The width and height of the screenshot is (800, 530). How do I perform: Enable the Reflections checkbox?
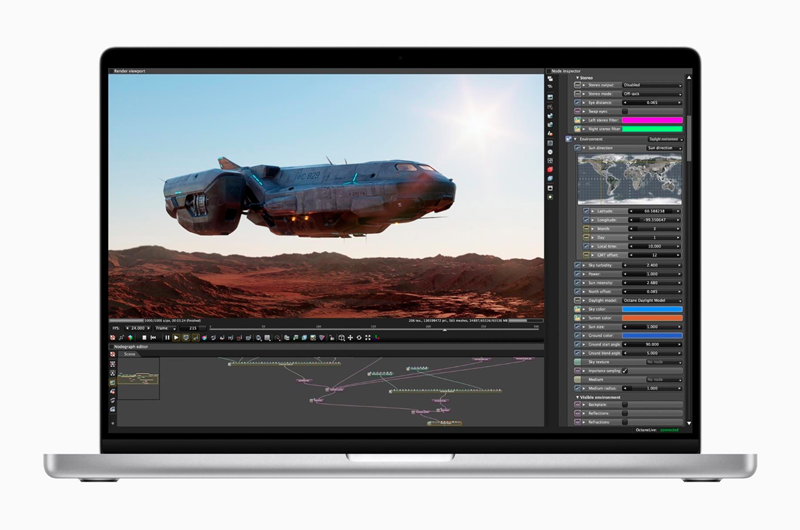point(625,413)
